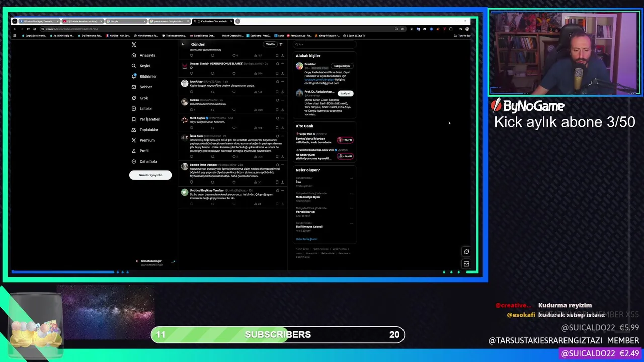Bookmark the JuveAltay reply
This screenshot has height=362, width=644.
pyautogui.click(x=277, y=92)
